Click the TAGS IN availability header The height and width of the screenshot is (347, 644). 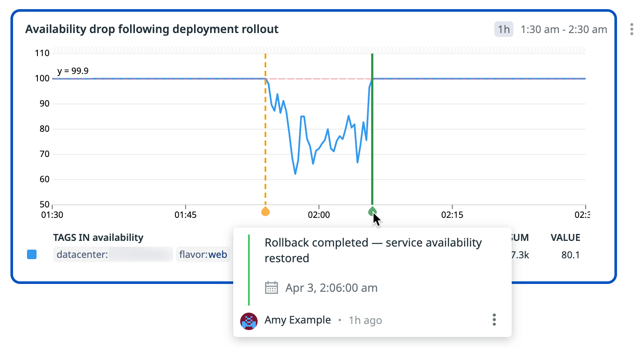(98, 237)
